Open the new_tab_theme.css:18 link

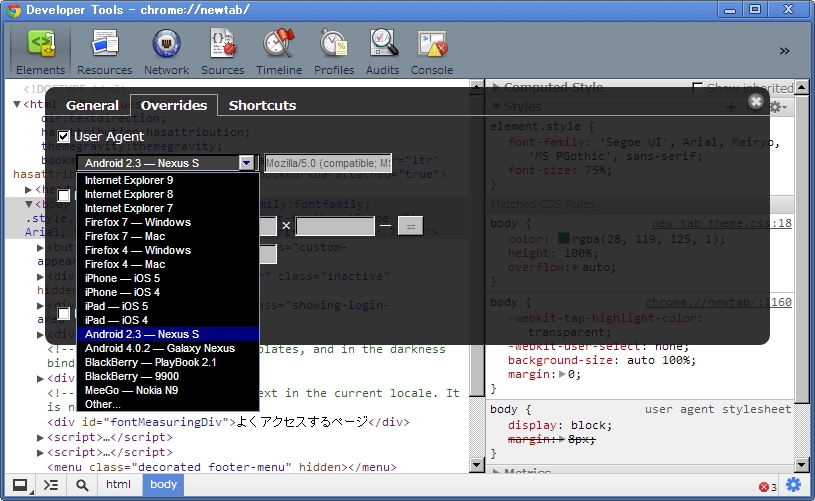tap(721, 224)
